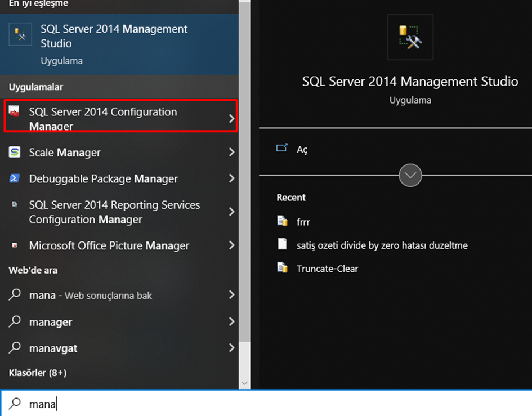Click the magnifier icon next to 'manager' suggestion
This screenshot has width=532, height=416.
(15, 321)
